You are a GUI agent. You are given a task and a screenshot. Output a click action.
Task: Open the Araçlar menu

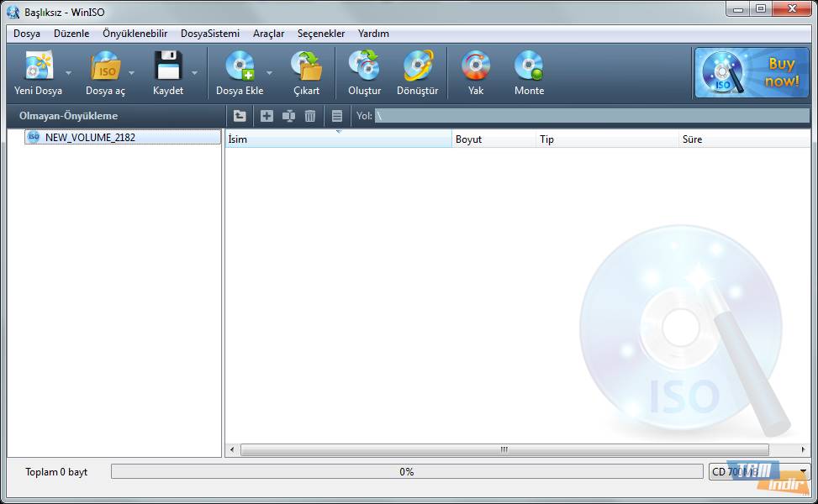pos(268,34)
